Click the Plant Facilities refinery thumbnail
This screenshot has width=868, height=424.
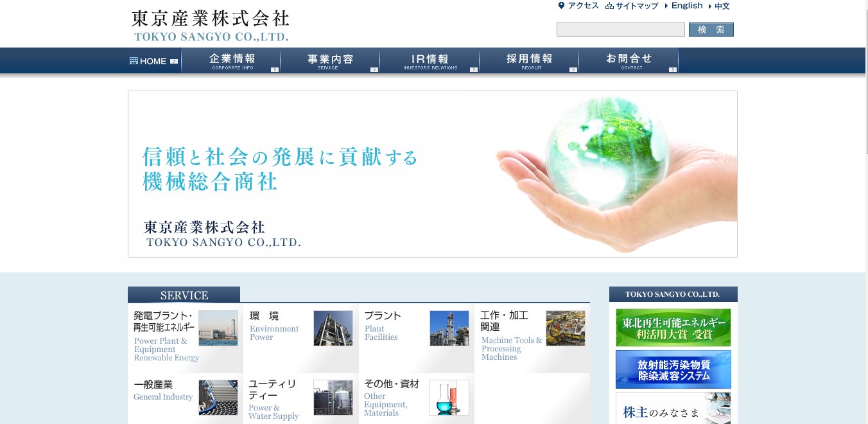click(449, 328)
